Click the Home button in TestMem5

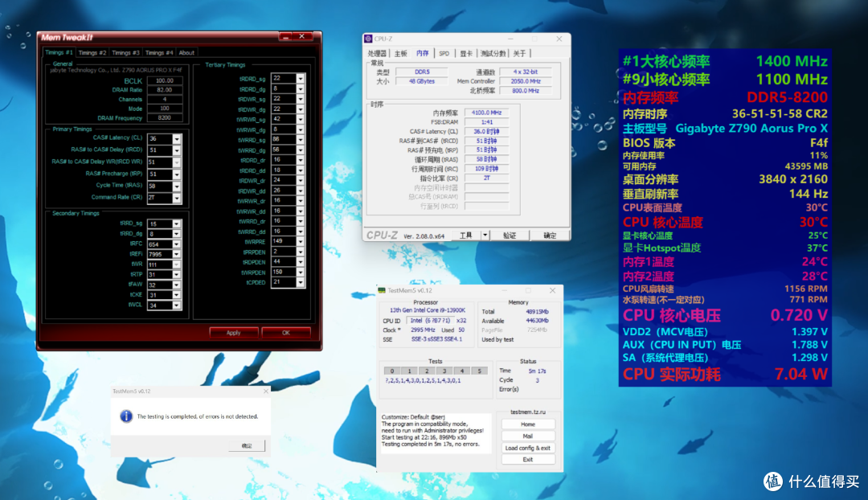(527, 424)
